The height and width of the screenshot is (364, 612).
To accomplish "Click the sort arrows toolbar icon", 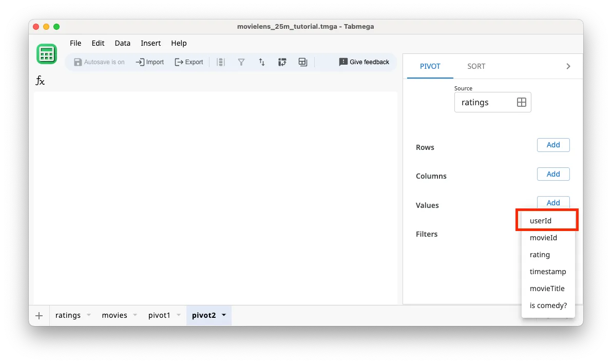I will [x=262, y=62].
